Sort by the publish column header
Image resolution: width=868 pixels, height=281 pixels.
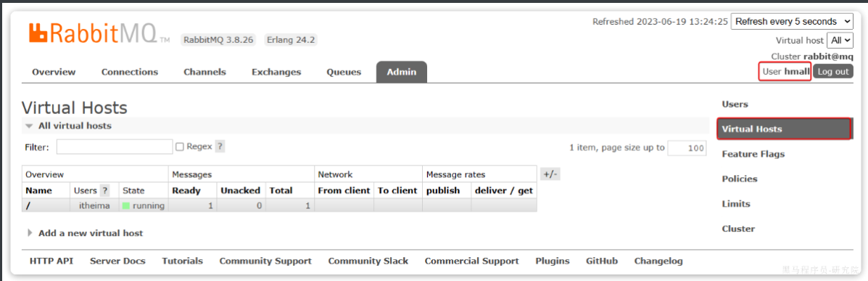(443, 191)
